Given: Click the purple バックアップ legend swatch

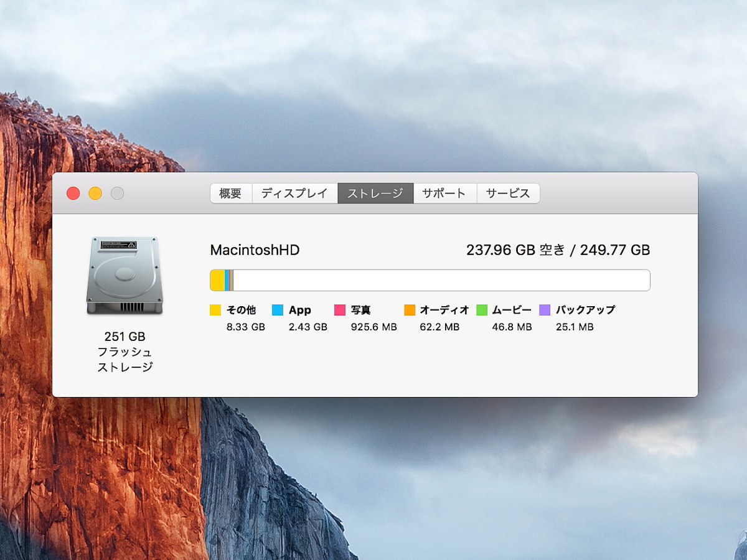Looking at the screenshot, I should (x=545, y=310).
